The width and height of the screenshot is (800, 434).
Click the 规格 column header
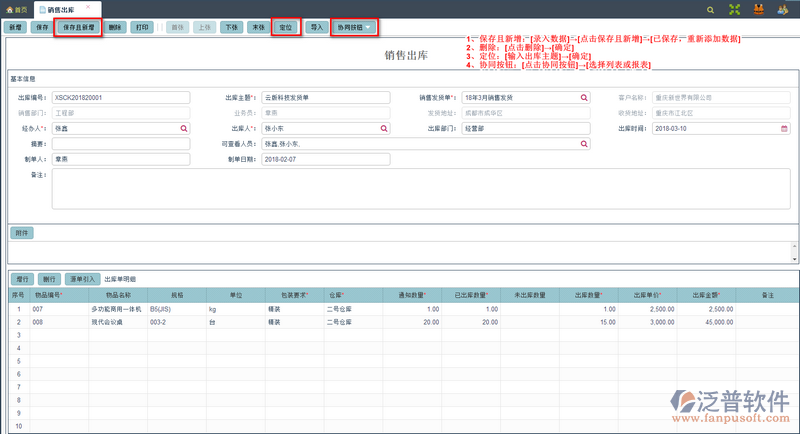point(177,295)
